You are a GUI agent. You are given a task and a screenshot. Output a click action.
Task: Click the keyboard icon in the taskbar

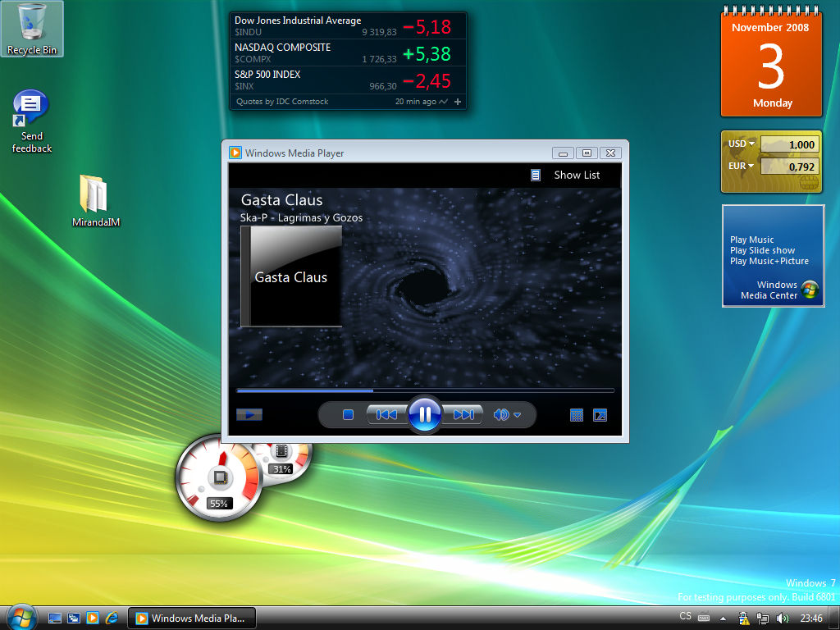703,617
